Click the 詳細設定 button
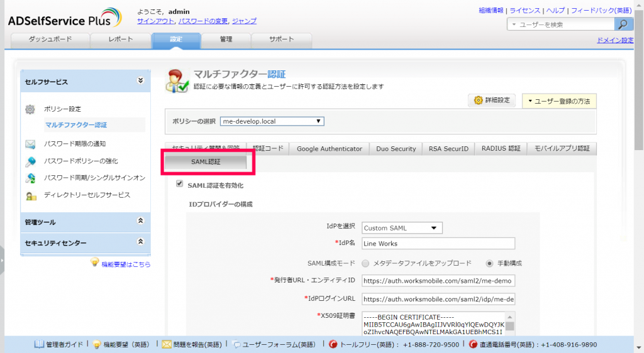The width and height of the screenshot is (644, 353). coord(492,100)
